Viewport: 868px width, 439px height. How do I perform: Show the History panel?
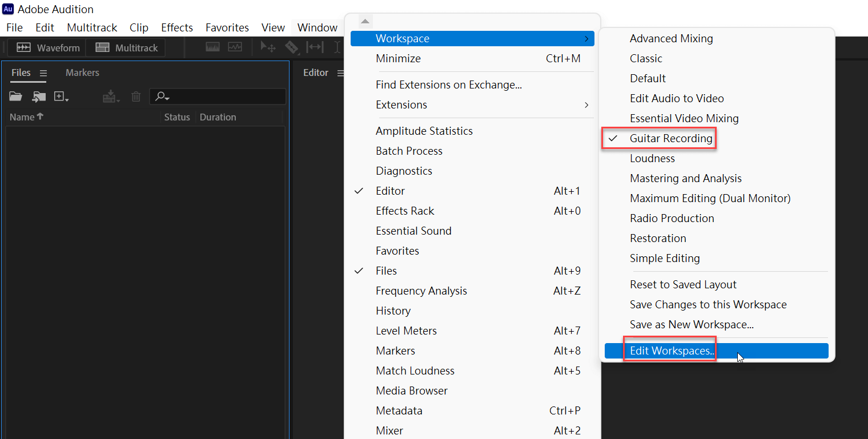472,311
